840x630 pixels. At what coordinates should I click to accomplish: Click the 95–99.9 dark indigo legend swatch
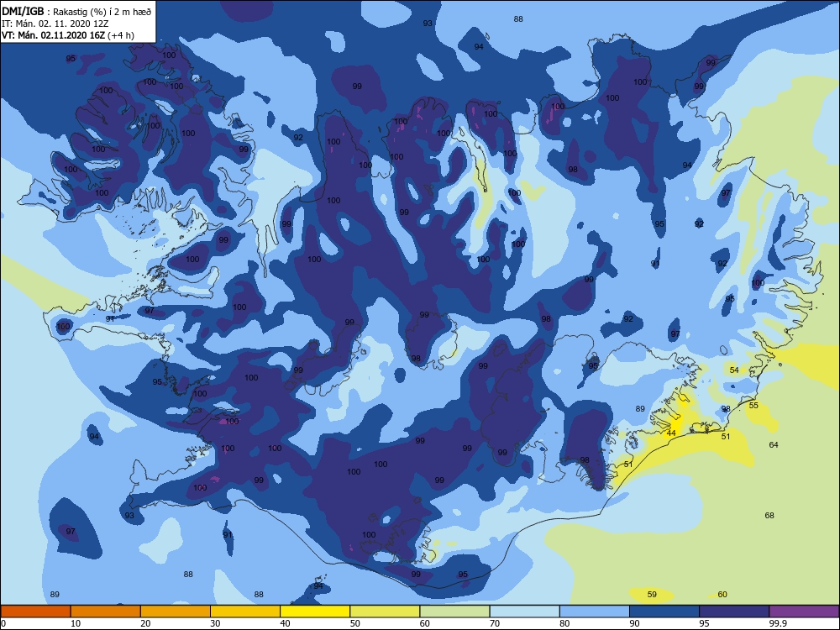point(734,612)
